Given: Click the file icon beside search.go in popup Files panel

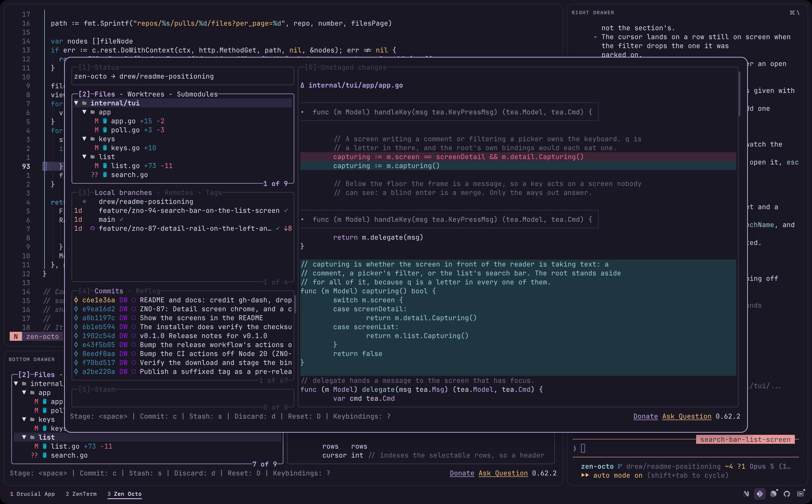Looking at the screenshot, I should [x=105, y=175].
